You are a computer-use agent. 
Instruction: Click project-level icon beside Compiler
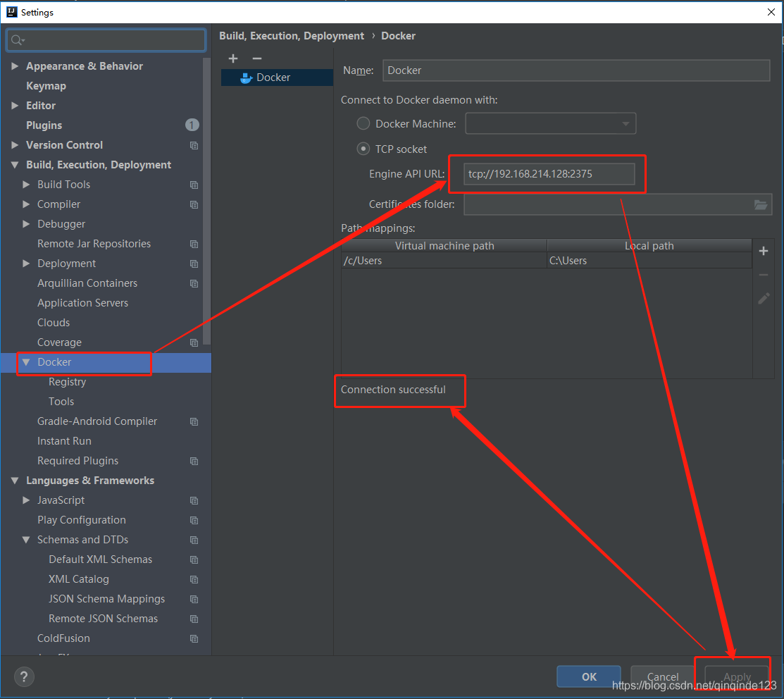(x=194, y=204)
